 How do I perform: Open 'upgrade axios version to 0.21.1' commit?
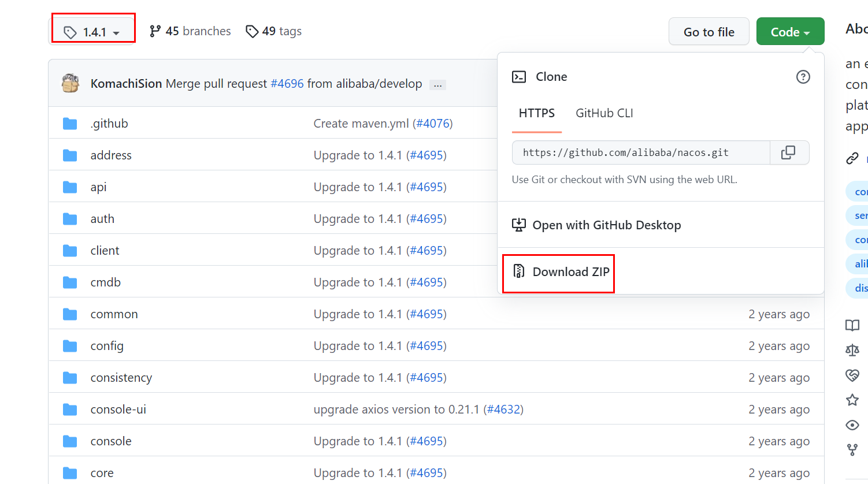[396, 409]
